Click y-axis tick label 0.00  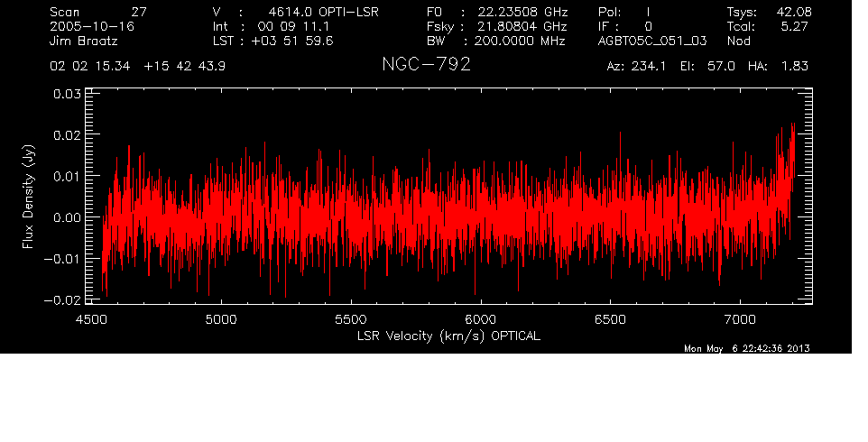pyautogui.click(x=67, y=217)
